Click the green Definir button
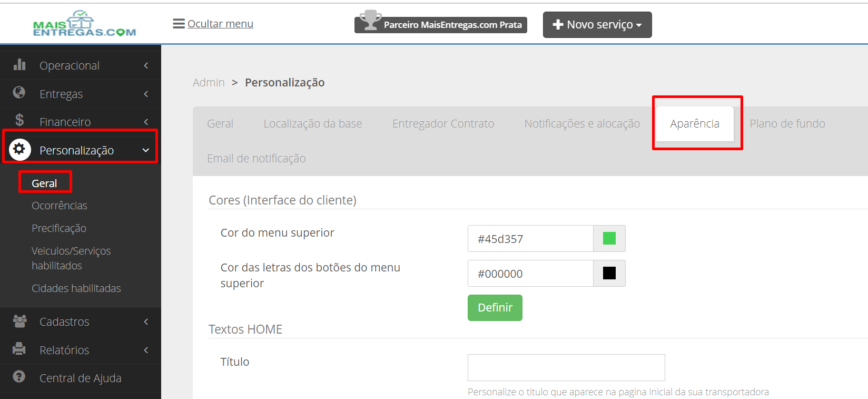868x399 pixels. coord(495,308)
